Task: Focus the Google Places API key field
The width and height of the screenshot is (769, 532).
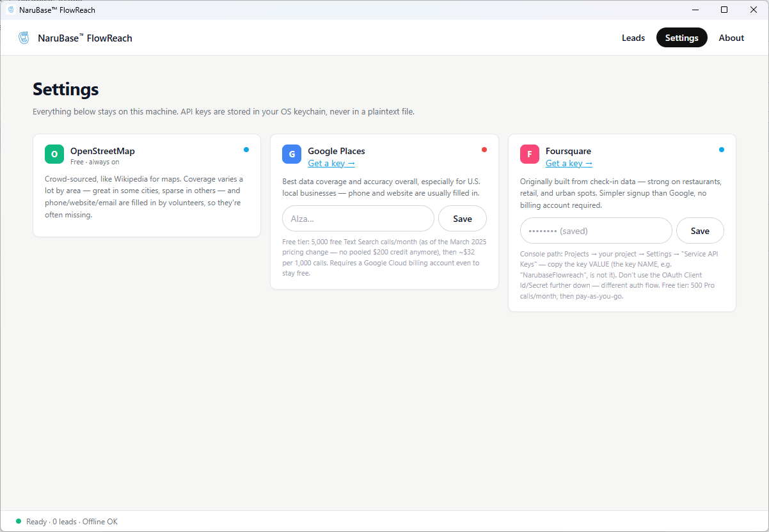Action: click(x=358, y=219)
